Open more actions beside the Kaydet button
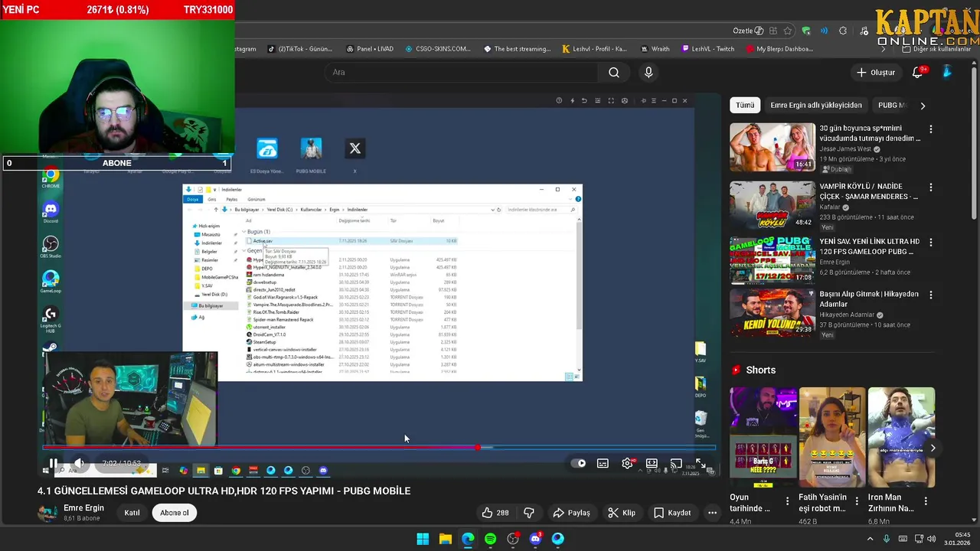 pos(712,513)
